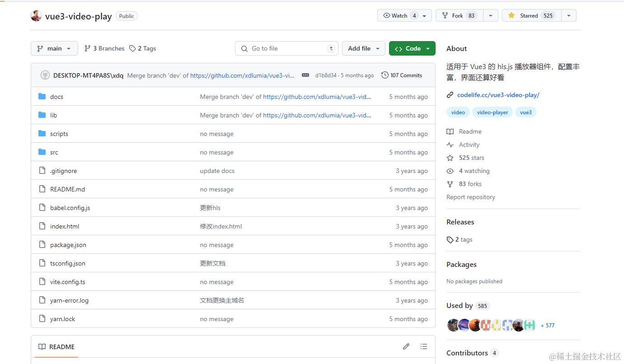Screen dimensions: 624x364
Task: Open the "update docs" commit message
Action: click(217, 171)
